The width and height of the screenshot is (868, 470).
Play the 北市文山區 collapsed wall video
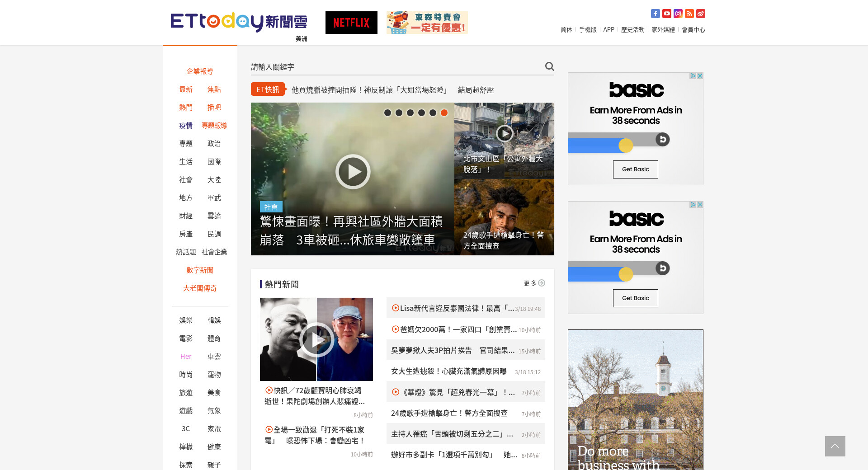pos(505,133)
